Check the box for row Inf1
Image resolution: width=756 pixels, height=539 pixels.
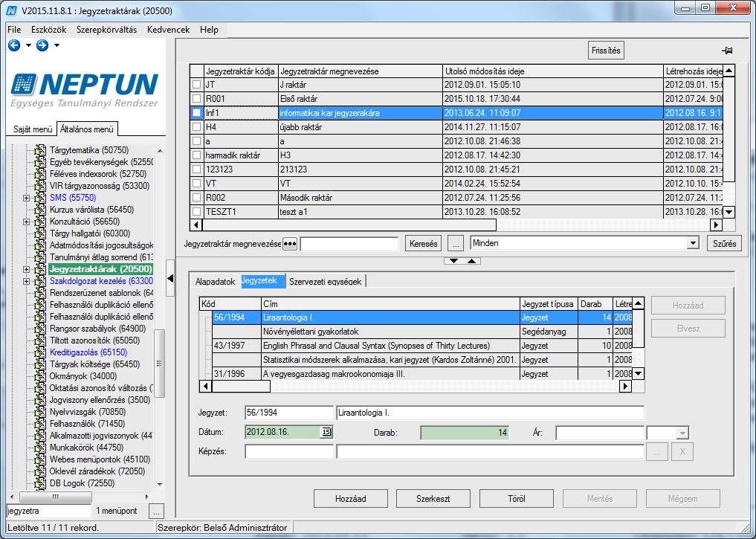point(197,113)
